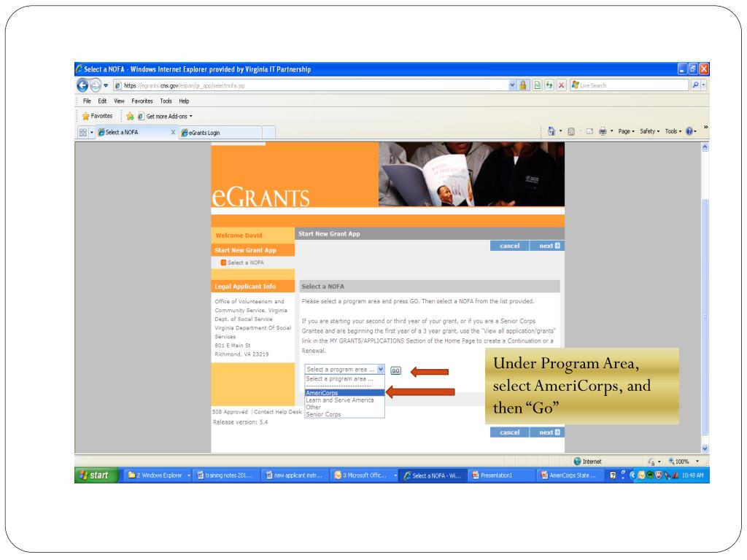Open the search provider dropdown arrow

click(704, 85)
